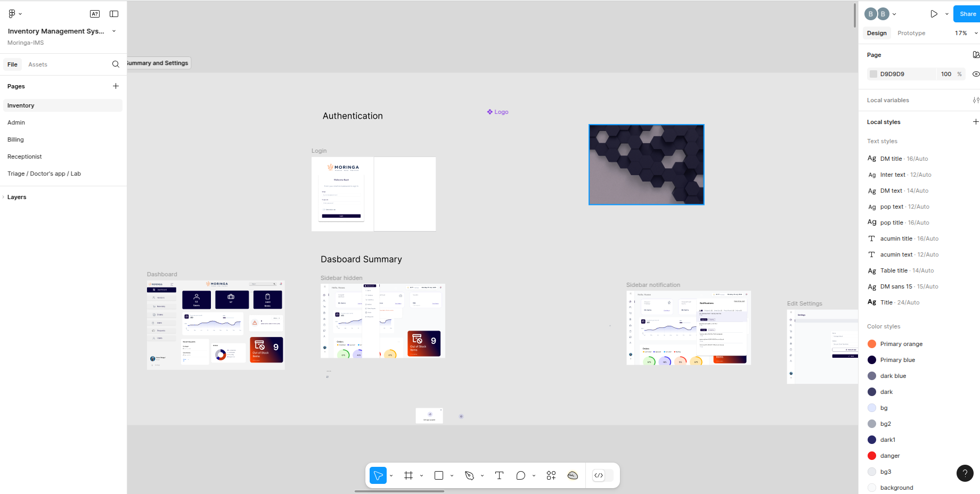The width and height of the screenshot is (980, 494).
Task: Open the Billing page
Action: point(63,139)
